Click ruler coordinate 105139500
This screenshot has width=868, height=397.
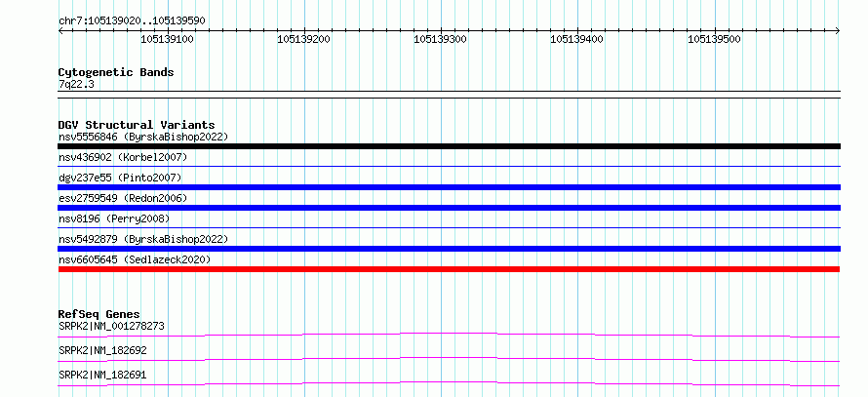click(x=714, y=39)
